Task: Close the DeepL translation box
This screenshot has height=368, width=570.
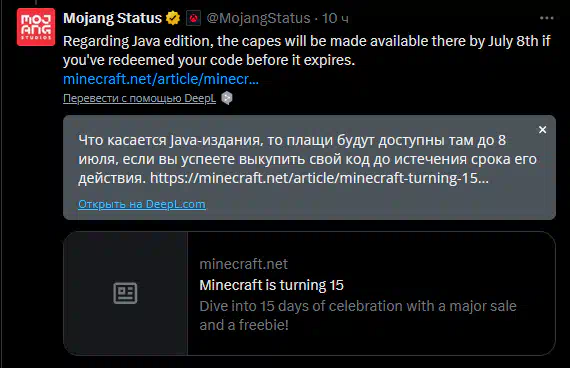Action: [x=542, y=130]
